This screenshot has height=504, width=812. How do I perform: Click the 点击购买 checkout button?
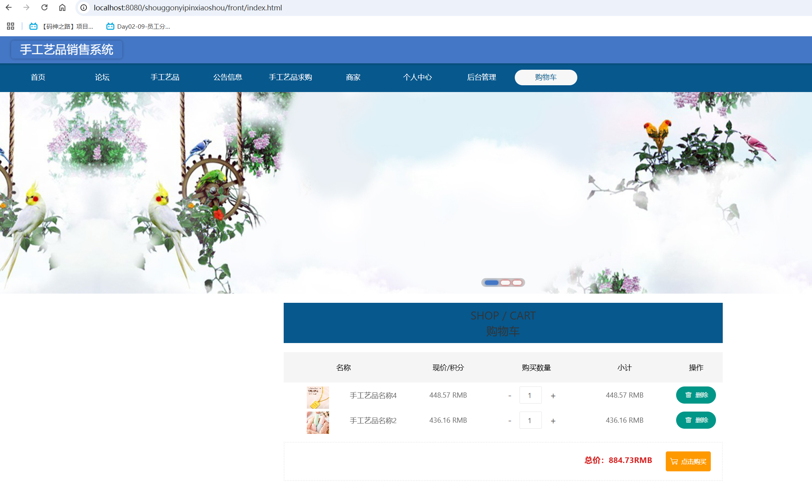[688, 461]
